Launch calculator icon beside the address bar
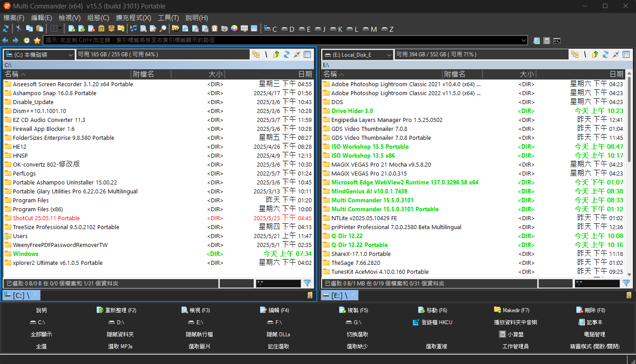This screenshot has height=364, width=636. (x=547, y=41)
